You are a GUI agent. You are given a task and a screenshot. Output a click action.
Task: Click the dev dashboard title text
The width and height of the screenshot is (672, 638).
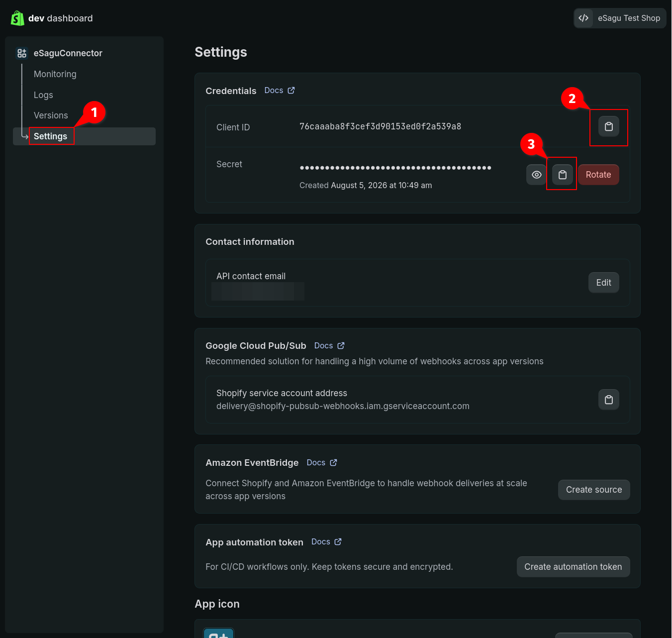point(61,18)
